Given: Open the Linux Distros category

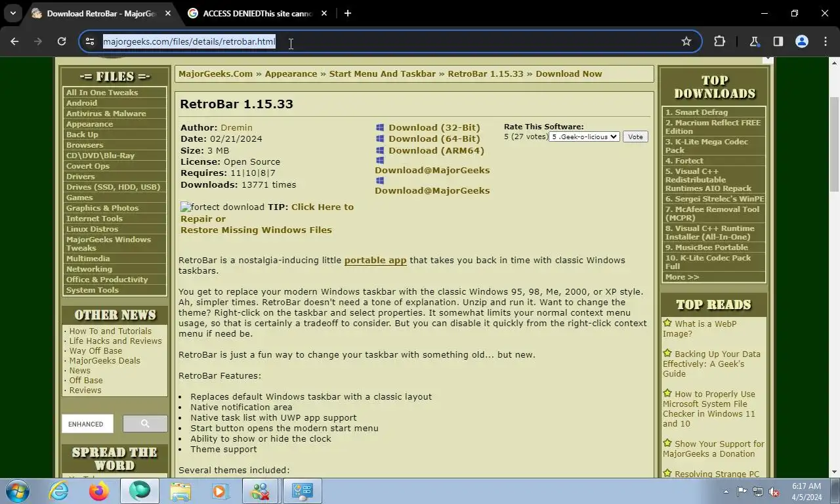Looking at the screenshot, I should click(92, 229).
